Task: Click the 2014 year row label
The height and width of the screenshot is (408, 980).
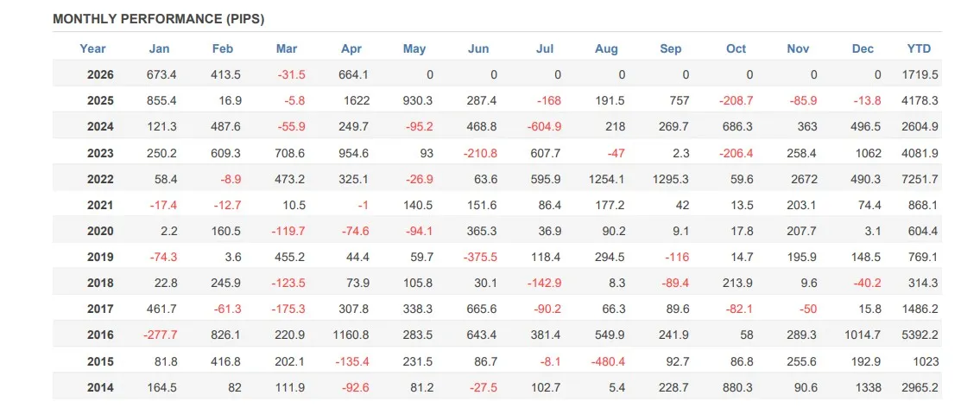Action: (100, 388)
